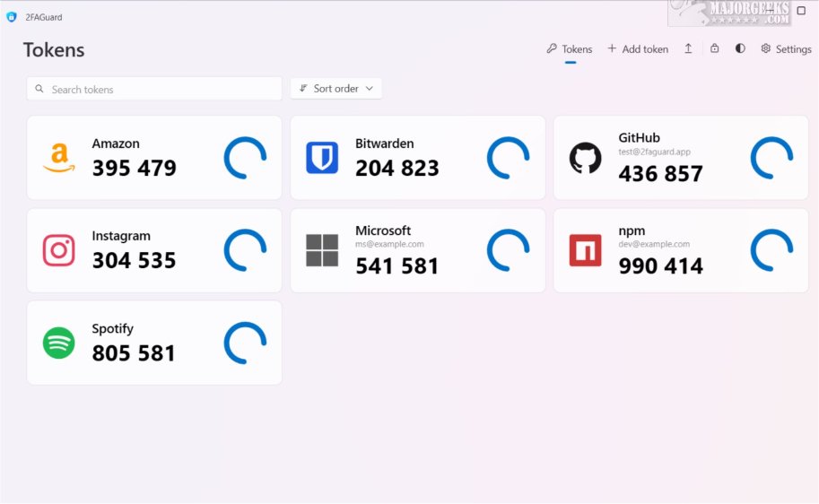Maximize the 2FAGuard window
The image size is (819, 504).
(801, 10)
